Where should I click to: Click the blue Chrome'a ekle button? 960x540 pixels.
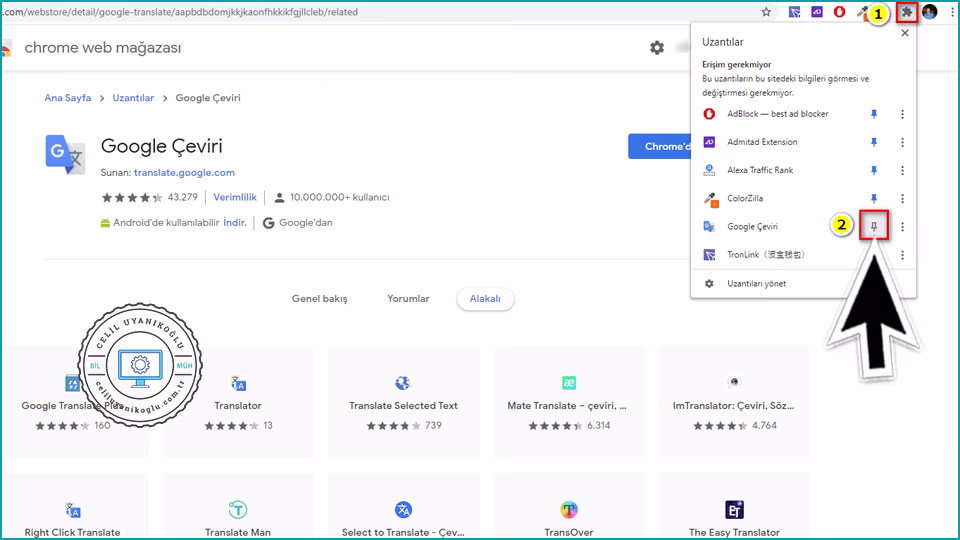[x=660, y=146]
